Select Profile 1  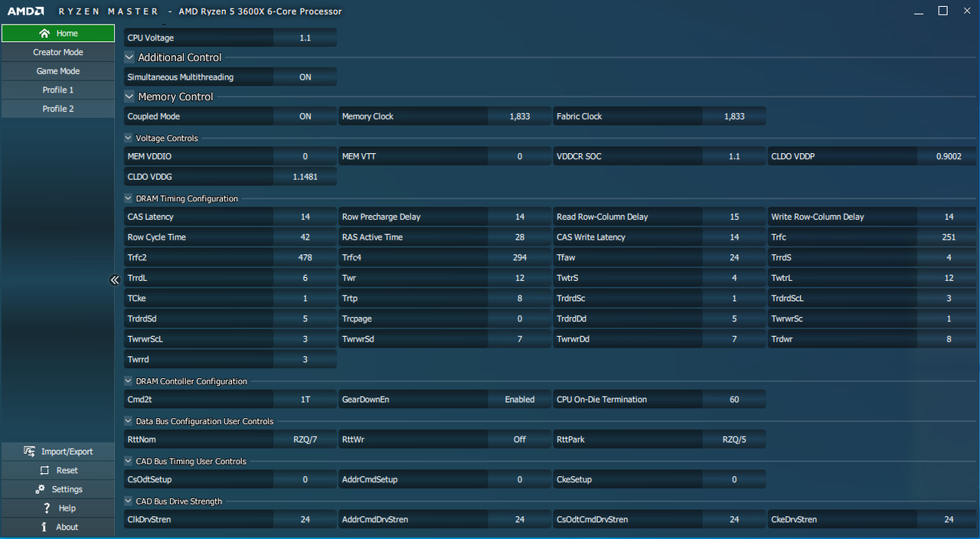tap(57, 90)
